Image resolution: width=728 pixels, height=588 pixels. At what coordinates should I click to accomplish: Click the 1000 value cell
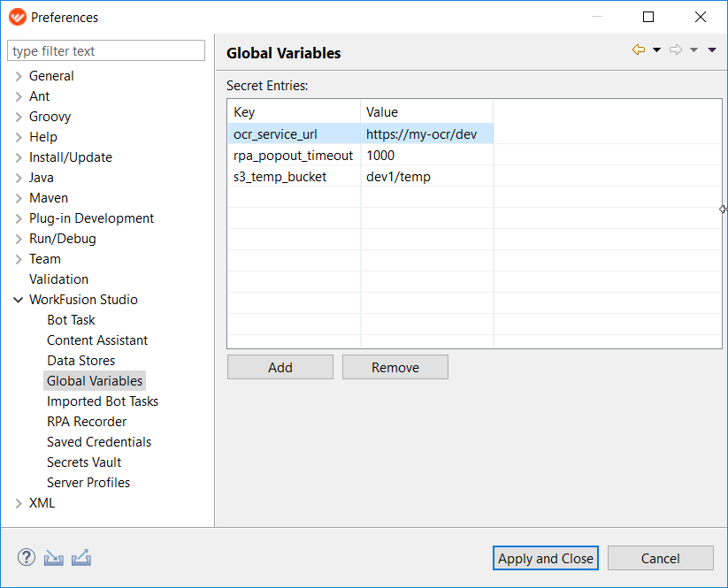click(427, 156)
